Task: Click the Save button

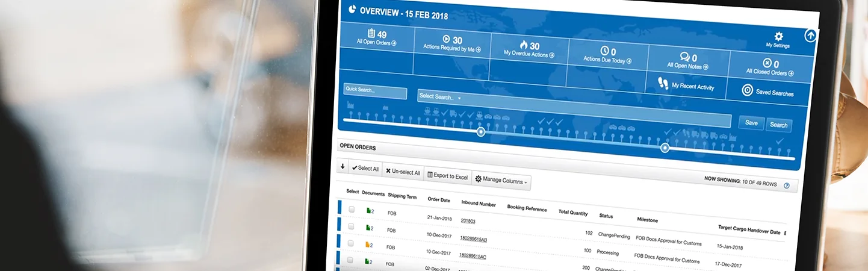Action: 751,122
